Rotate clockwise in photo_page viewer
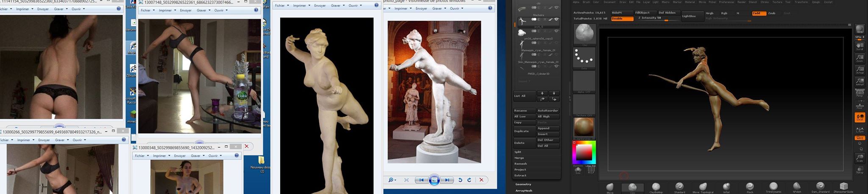The image size is (868, 194). [x=469, y=180]
